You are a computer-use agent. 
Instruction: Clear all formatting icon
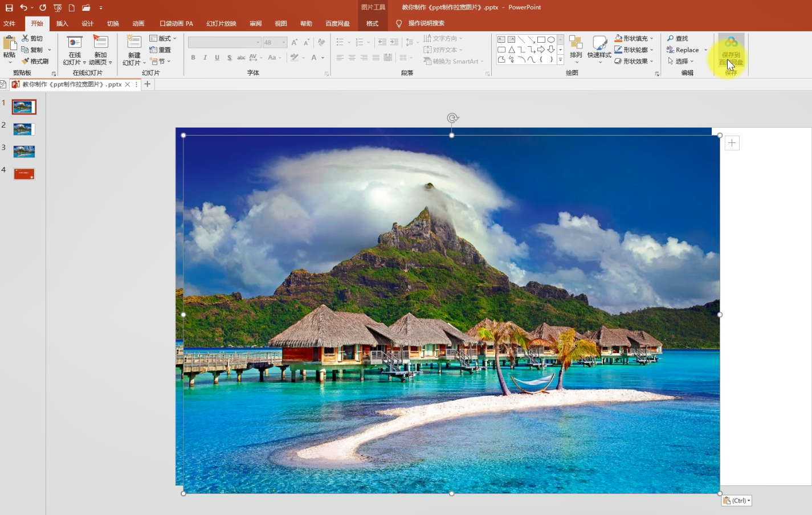point(321,42)
